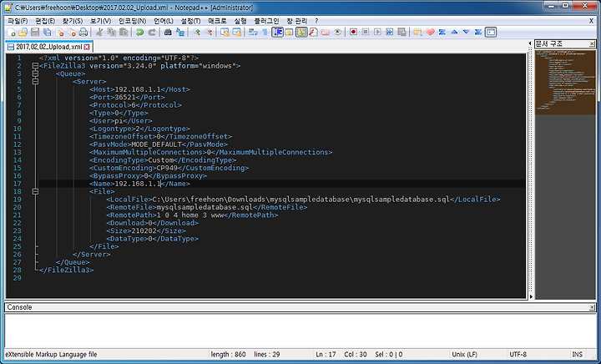Image resolution: width=601 pixels, height=364 pixels.
Task: Open Find with the binoculars icon
Action: coord(168,33)
